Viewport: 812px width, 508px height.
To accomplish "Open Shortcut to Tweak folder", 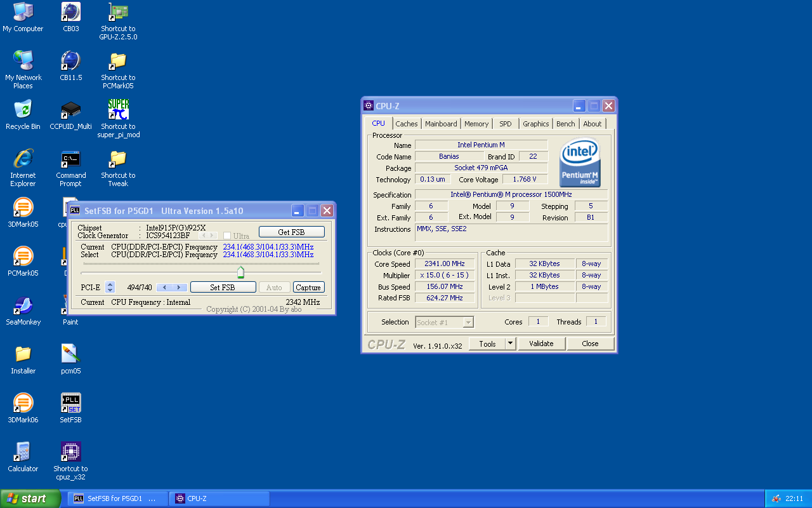I will pos(118,168).
